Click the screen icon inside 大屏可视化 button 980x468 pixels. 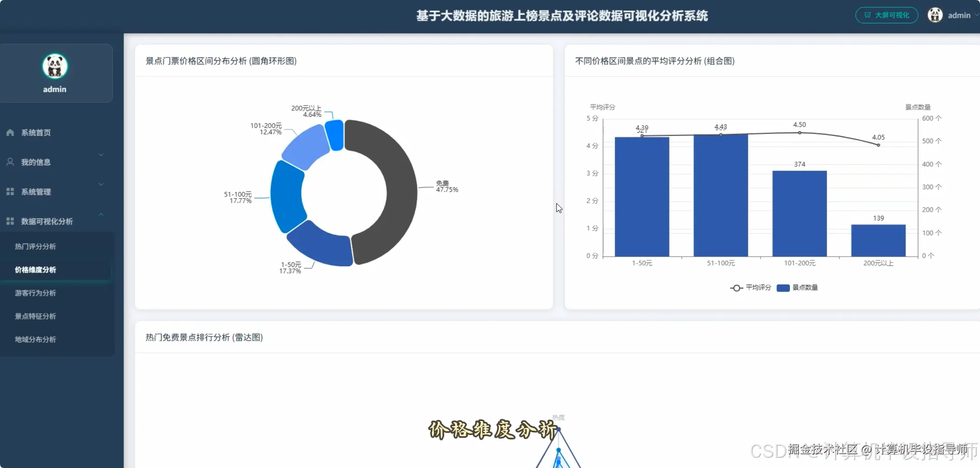(x=867, y=15)
